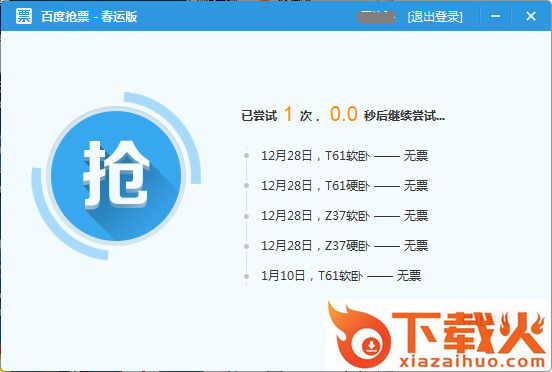Select the 12月28日 T61软卧 row
The width and height of the screenshot is (552, 372).
(345, 156)
